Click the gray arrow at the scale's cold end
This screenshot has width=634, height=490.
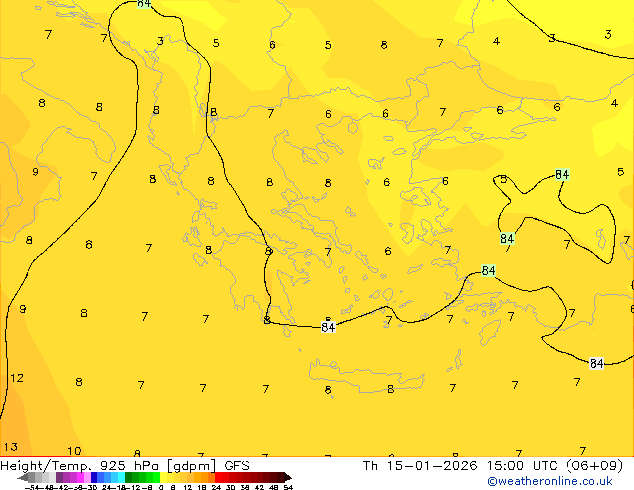click(23, 477)
